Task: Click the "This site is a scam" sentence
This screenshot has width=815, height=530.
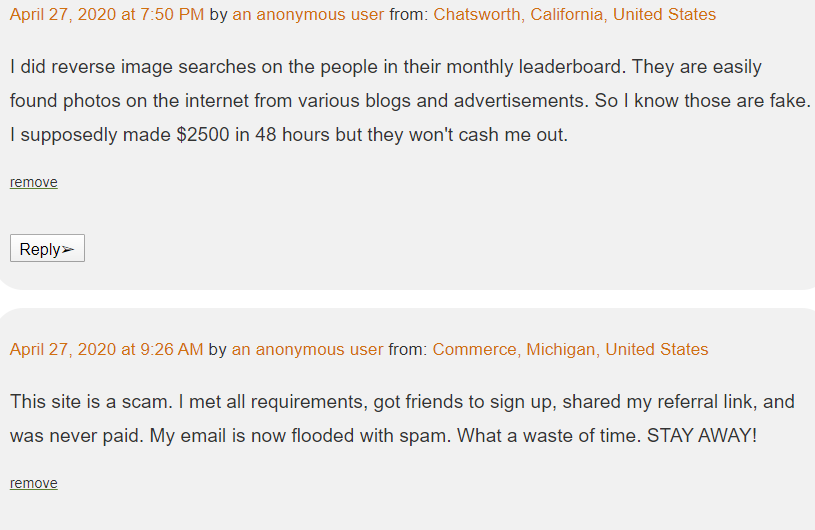Action: 91,402
